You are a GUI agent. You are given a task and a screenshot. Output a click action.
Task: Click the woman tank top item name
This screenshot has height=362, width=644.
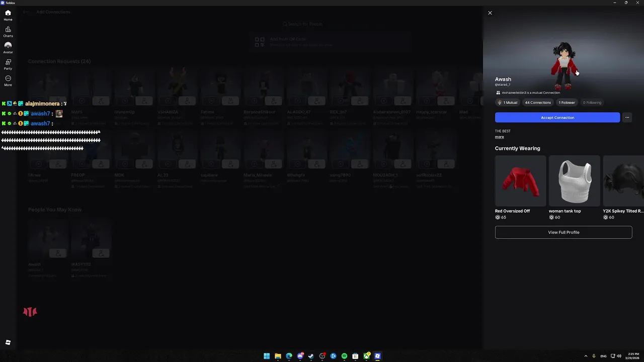(x=565, y=211)
